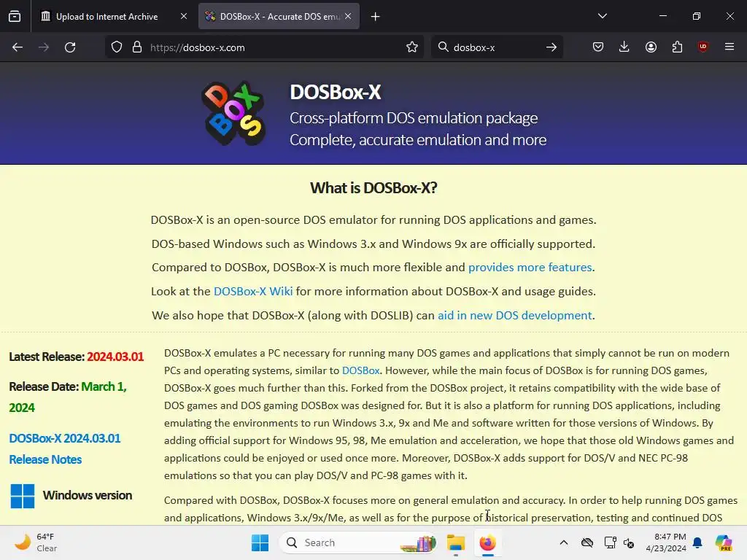Open the extensions puzzle-piece menu
Image resolution: width=747 pixels, height=560 pixels.
pyautogui.click(x=677, y=47)
